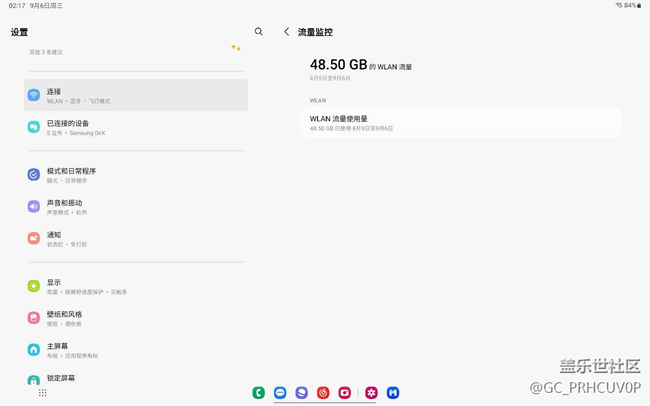Open the 连接 settings category
Screen dimensions: 650x406
(136, 95)
